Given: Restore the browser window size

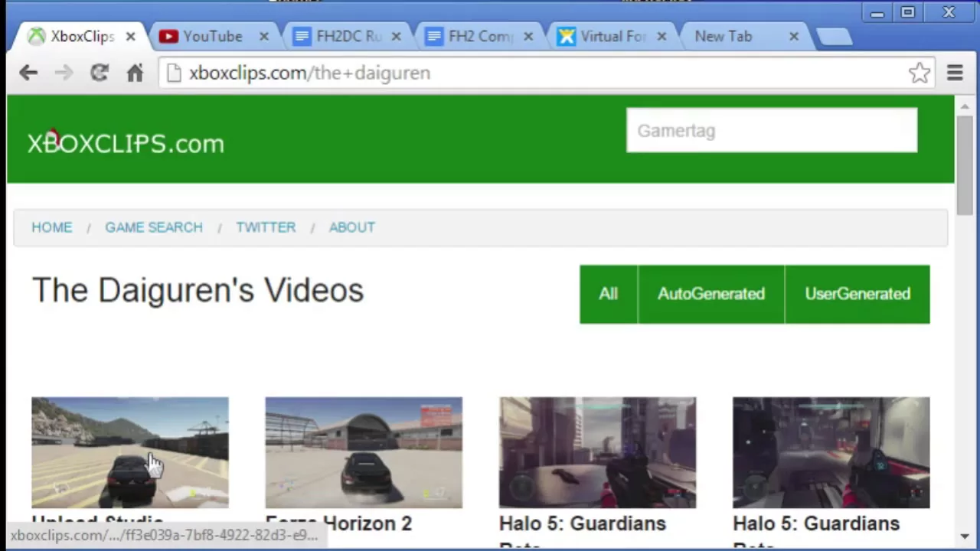Looking at the screenshot, I should (908, 12).
